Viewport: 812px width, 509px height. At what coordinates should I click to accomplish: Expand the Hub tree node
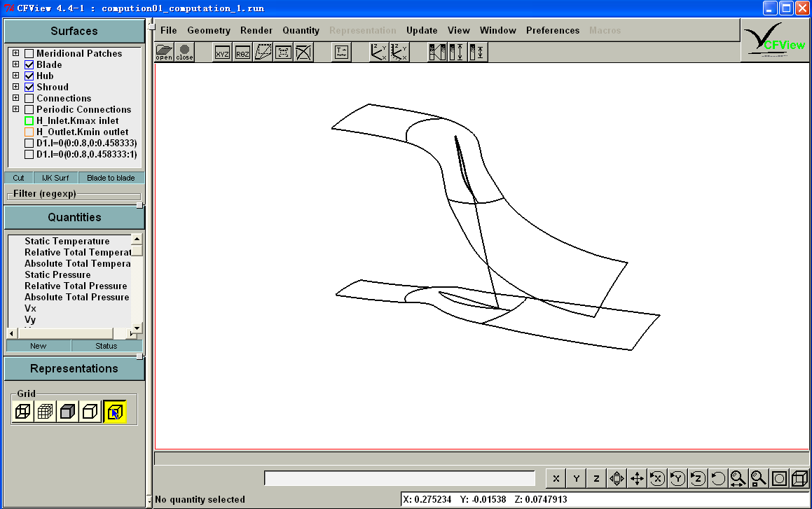(16, 76)
